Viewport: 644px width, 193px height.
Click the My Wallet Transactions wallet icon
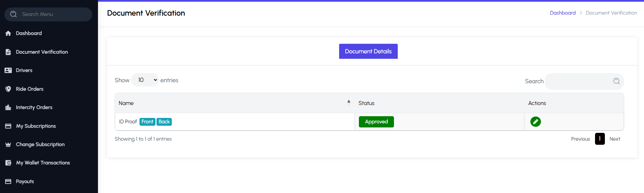[x=8, y=163]
